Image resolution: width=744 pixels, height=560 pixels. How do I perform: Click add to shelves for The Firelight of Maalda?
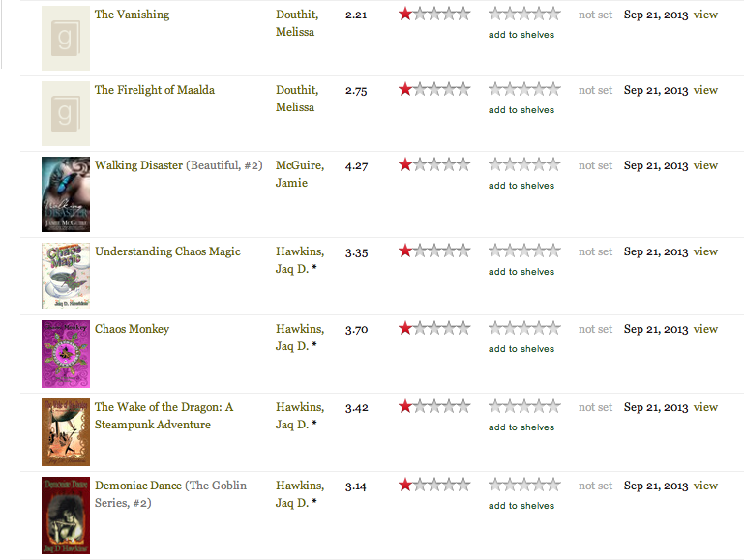click(x=521, y=110)
